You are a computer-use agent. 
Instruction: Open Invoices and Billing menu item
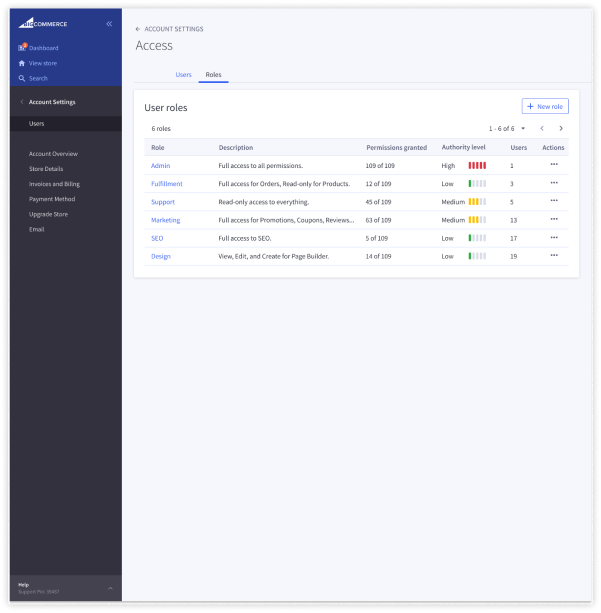(54, 184)
